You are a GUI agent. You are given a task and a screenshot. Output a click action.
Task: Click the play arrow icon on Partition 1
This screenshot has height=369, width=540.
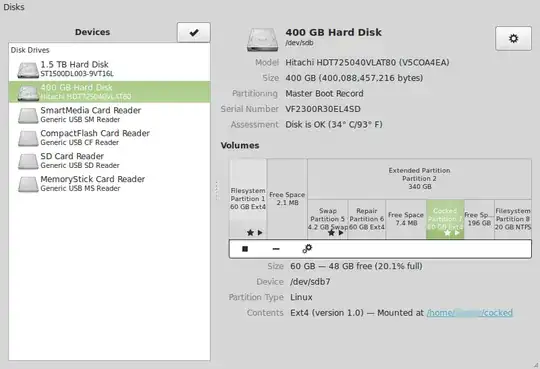click(260, 233)
